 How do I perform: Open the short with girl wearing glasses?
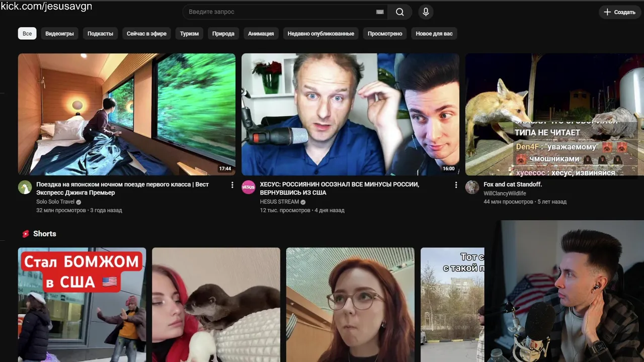click(350, 305)
